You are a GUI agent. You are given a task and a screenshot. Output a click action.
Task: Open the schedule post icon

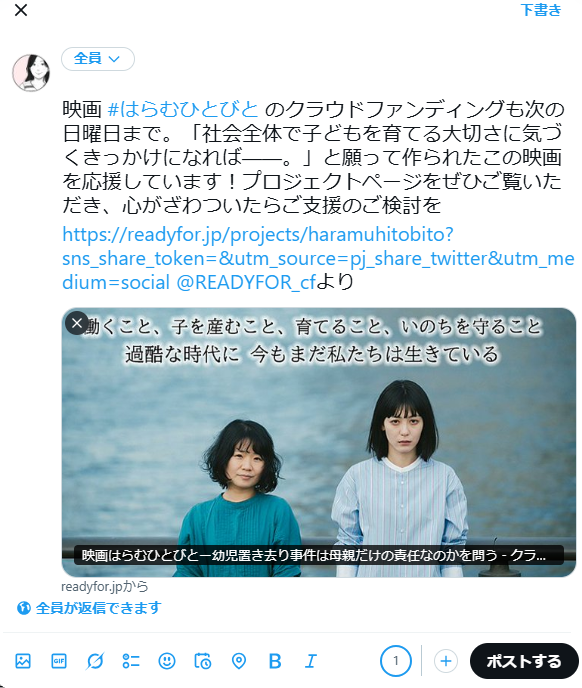(203, 660)
